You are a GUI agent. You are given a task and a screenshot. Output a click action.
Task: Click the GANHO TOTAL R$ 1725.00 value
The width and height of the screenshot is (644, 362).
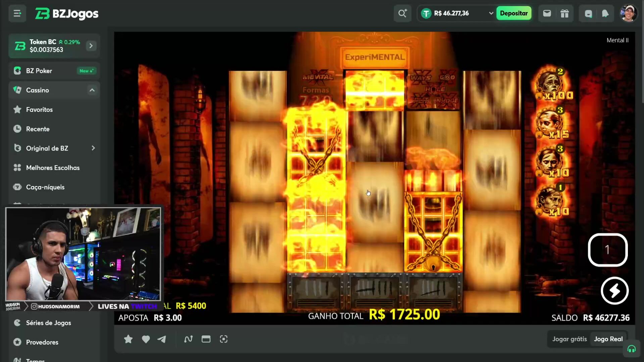pos(404,315)
